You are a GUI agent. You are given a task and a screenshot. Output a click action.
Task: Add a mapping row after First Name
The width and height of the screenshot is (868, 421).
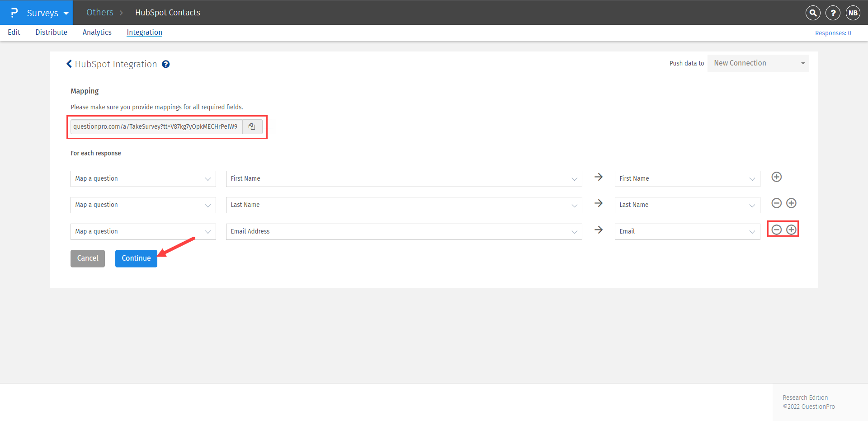776,177
